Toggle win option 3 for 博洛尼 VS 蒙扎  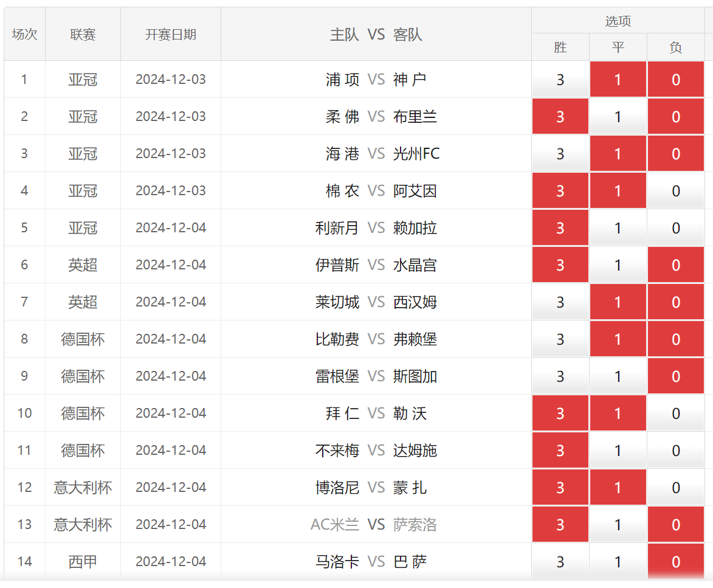pyautogui.click(x=560, y=488)
